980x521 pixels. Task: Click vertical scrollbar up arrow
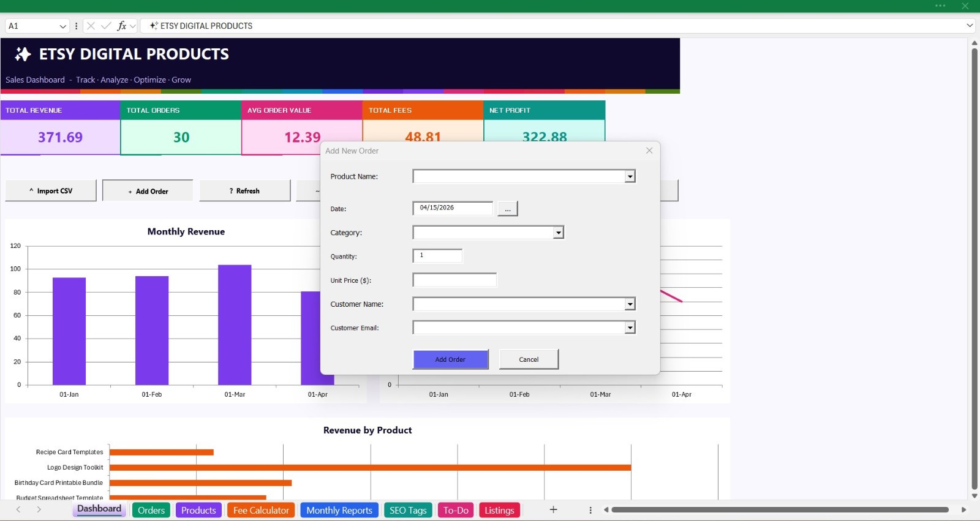[974, 43]
